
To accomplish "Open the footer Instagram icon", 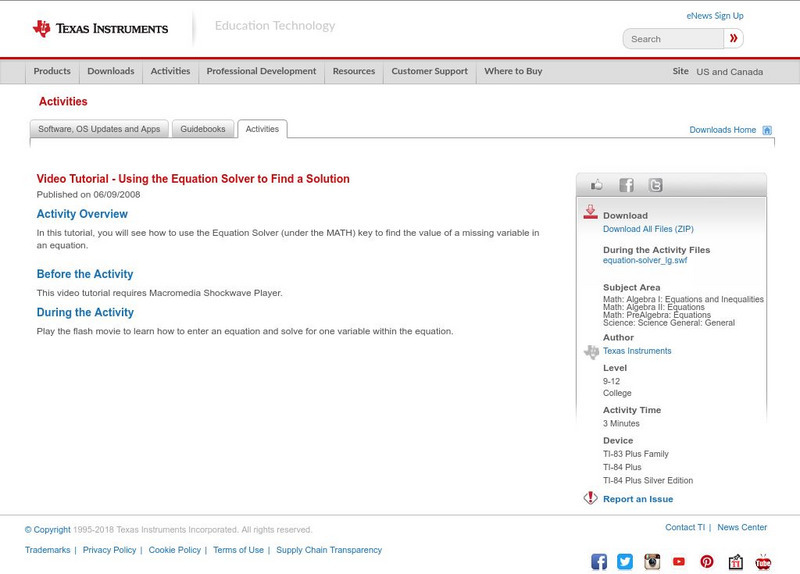I will pyautogui.click(x=652, y=562).
